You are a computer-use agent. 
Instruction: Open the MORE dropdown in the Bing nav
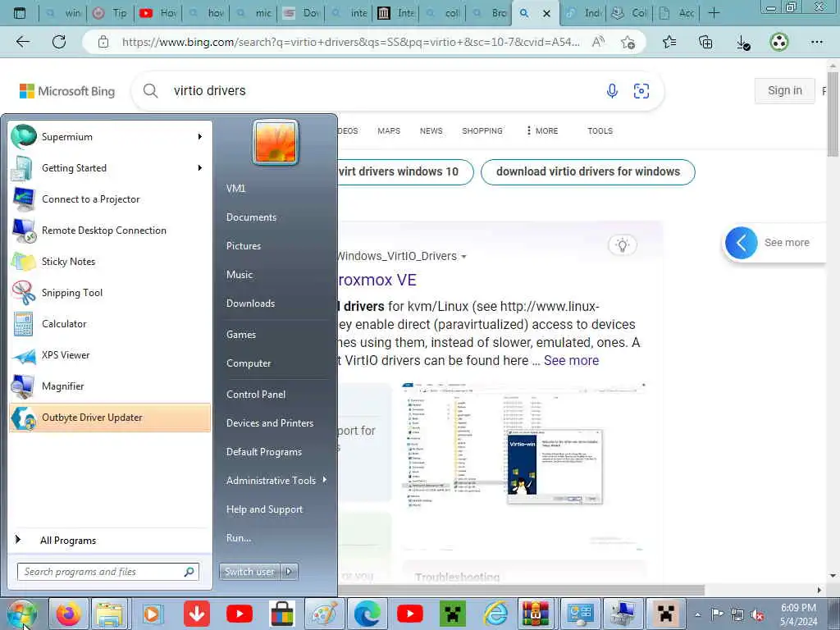[541, 130]
